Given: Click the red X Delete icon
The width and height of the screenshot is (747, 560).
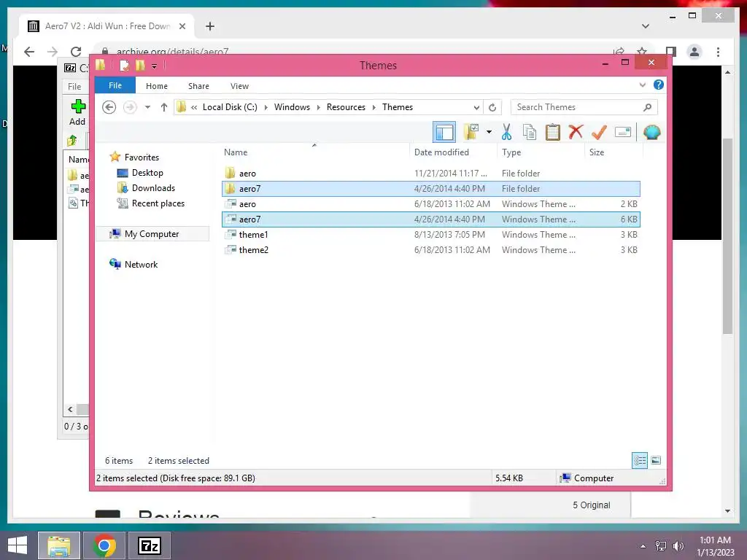Looking at the screenshot, I should point(576,131).
